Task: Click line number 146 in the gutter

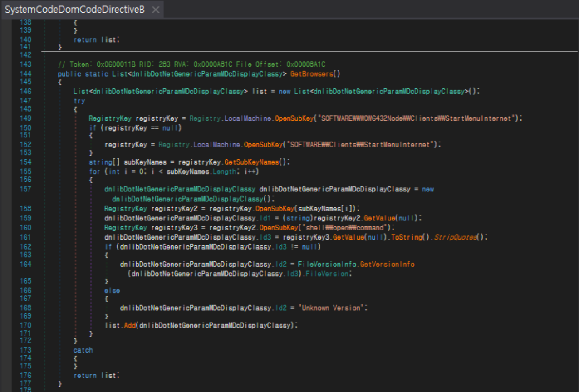Action: click(25, 91)
